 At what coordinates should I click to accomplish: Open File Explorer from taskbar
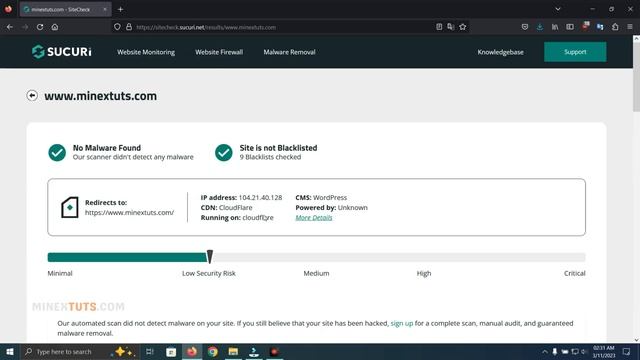(233, 351)
